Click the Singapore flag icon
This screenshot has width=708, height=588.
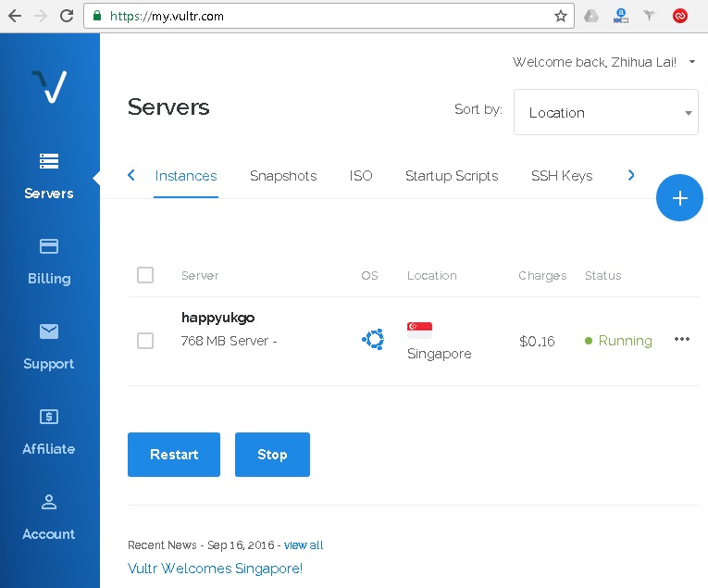point(419,331)
